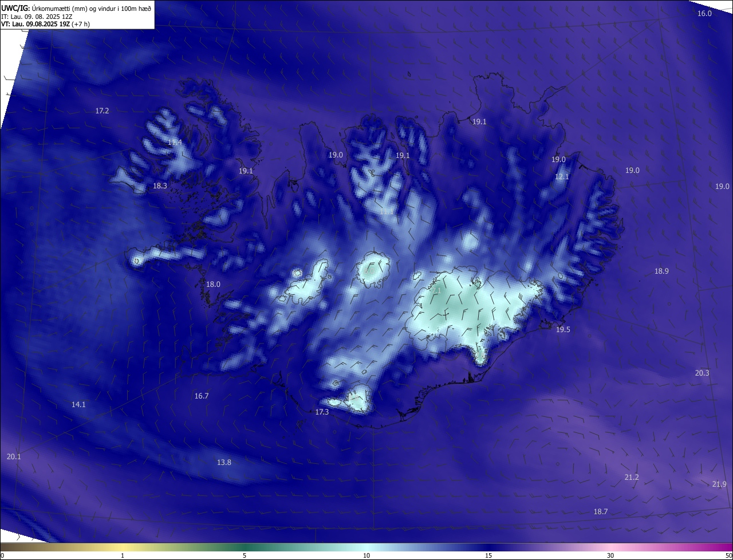733x560 pixels.
Task: Click the 21.9 value on the map
Action: point(719,484)
